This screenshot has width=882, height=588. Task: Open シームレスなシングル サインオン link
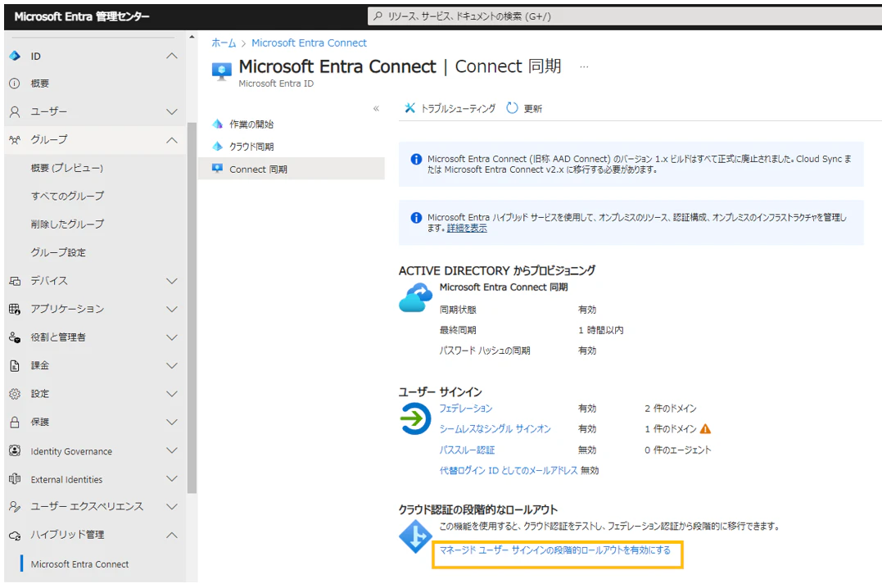point(495,429)
